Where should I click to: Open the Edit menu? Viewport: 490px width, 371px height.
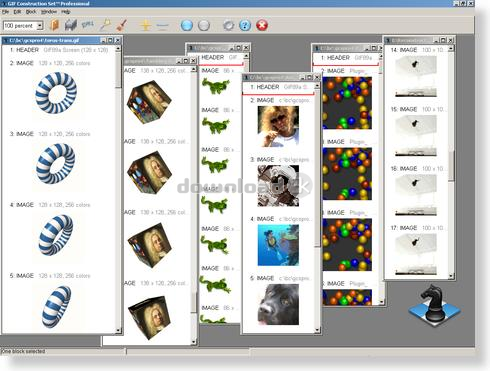click(17, 12)
